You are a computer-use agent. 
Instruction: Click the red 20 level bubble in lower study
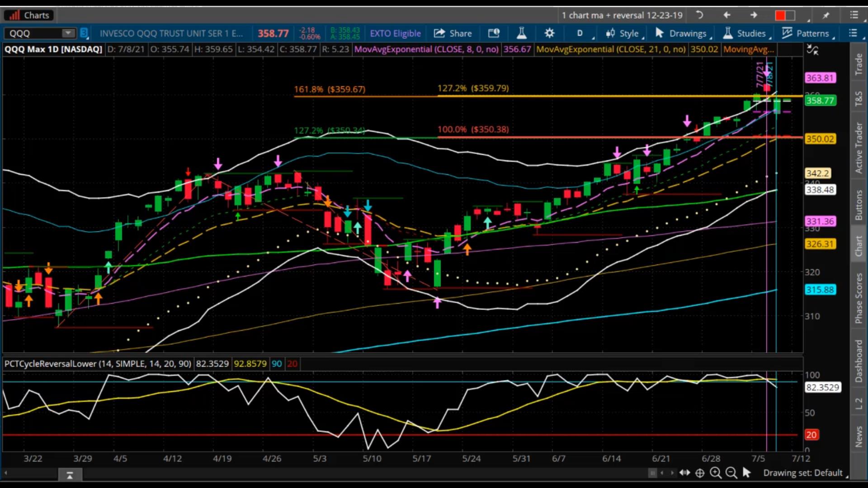tap(811, 435)
